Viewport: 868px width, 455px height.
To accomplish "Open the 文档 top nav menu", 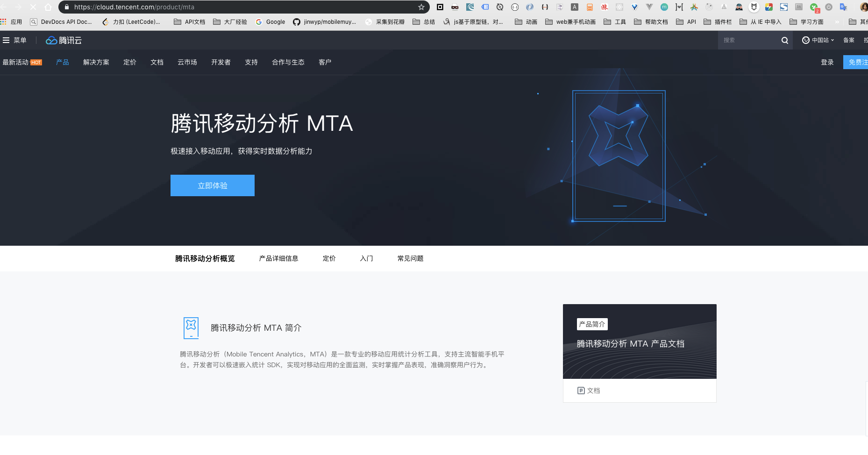I will pyautogui.click(x=157, y=62).
